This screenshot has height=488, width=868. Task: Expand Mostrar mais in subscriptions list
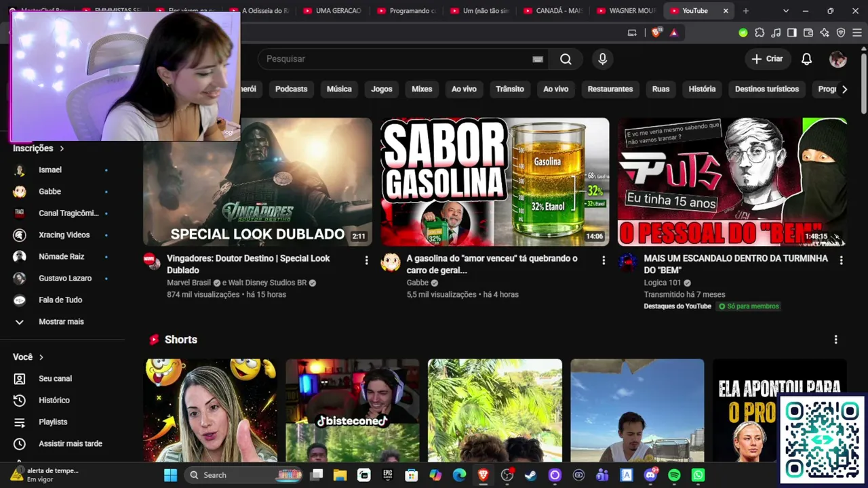62,321
